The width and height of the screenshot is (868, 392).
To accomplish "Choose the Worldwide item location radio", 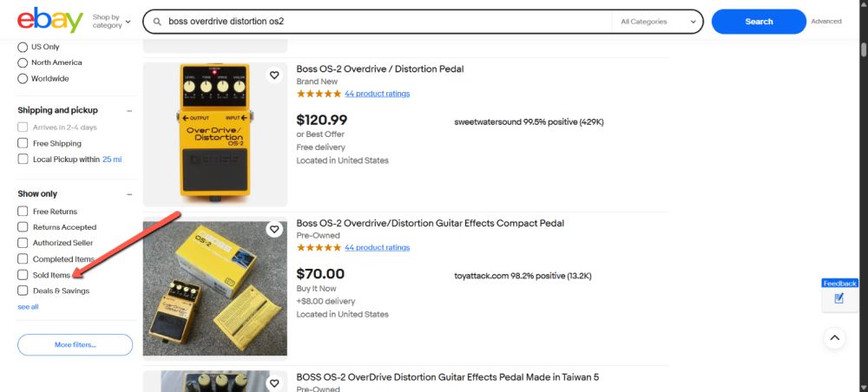I will (23, 79).
